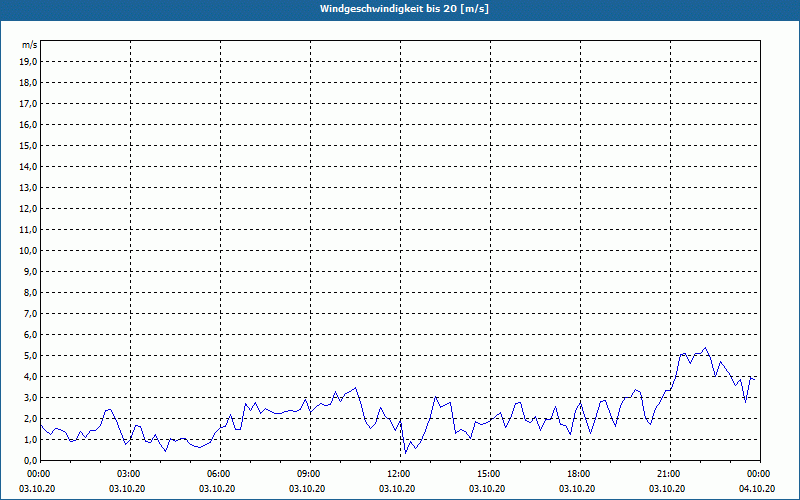Select the '19,0' y-axis value
The width and height of the screenshot is (800, 500).
click(x=28, y=62)
